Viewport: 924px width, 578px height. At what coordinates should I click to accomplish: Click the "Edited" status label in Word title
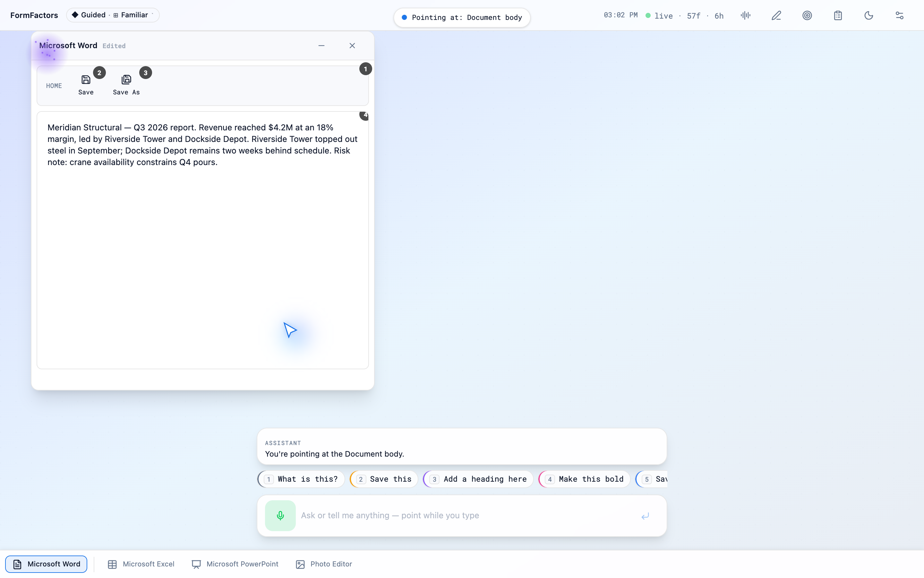114,46
